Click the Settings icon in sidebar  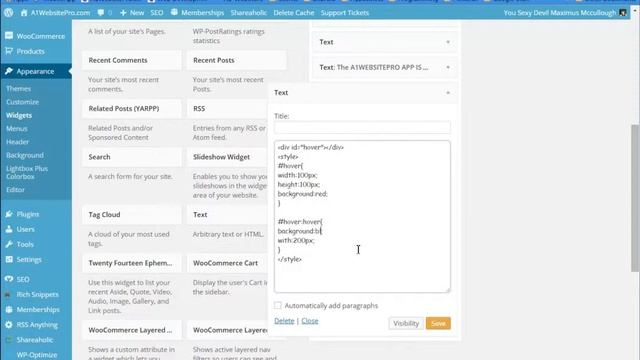click(x=9, y=259)
